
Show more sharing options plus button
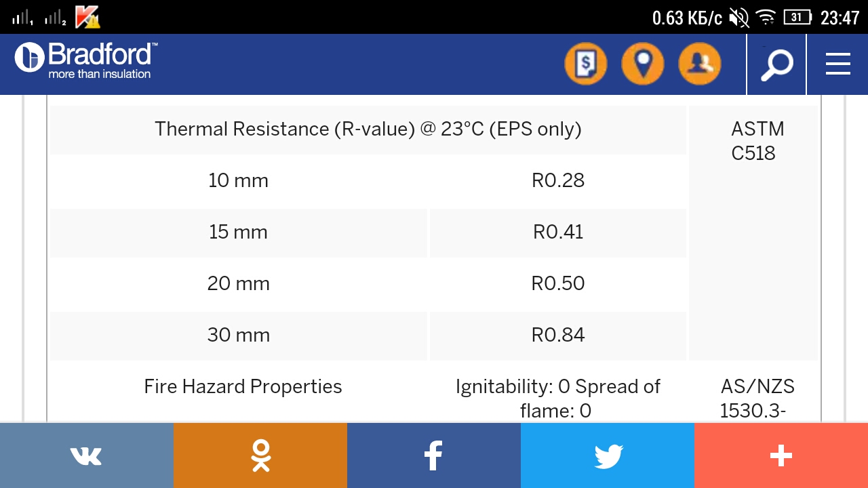coord(781,455)
